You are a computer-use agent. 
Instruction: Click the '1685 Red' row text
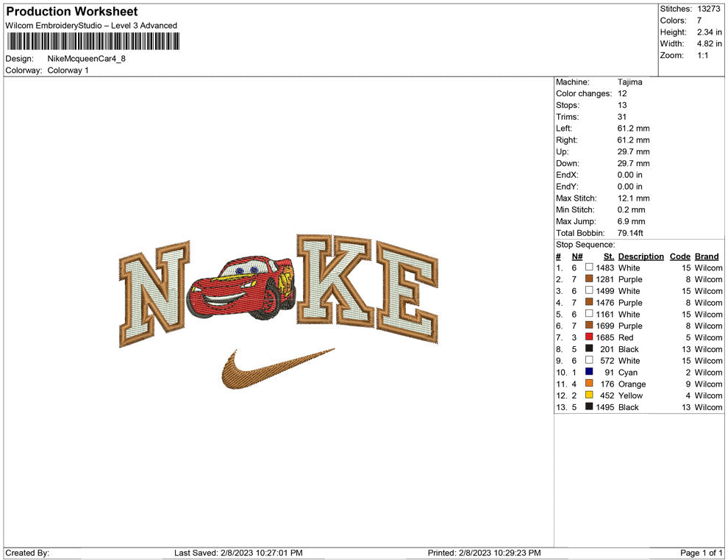[614, 337]
